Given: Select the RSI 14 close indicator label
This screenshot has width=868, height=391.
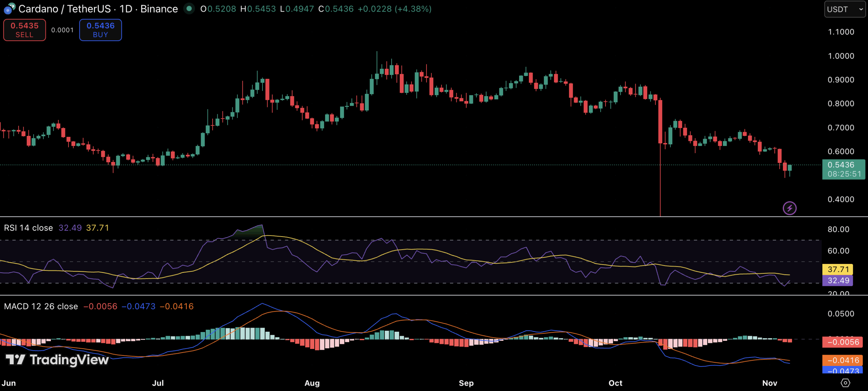Looking at the screenshot, I should 28,228.
